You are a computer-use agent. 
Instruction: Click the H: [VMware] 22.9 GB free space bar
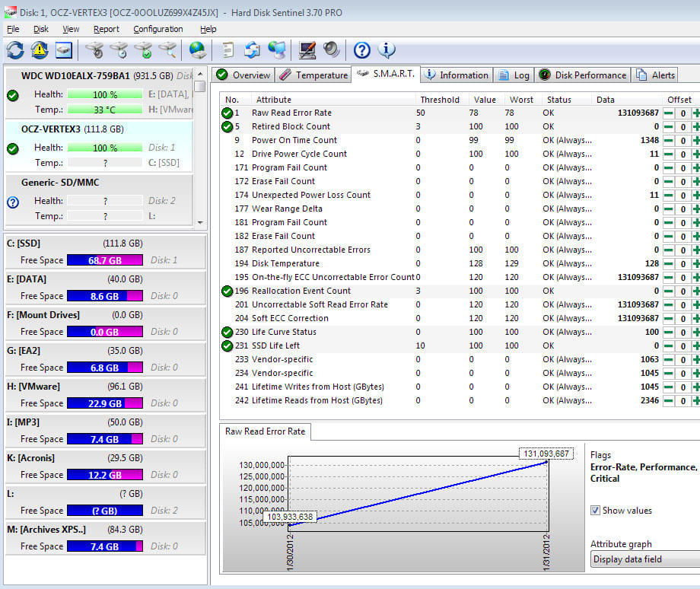point(105,403)
